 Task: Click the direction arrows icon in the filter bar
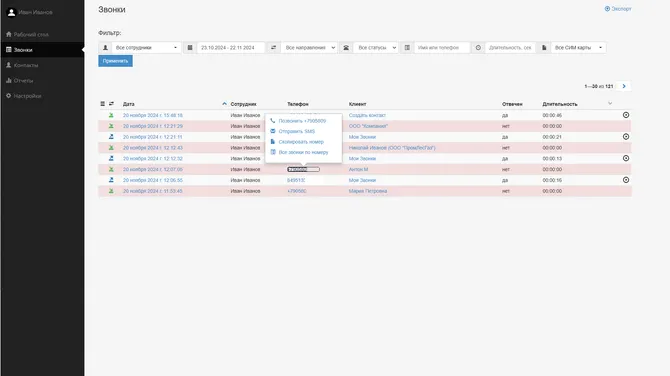pyautogui.click(x=273, y=48)
